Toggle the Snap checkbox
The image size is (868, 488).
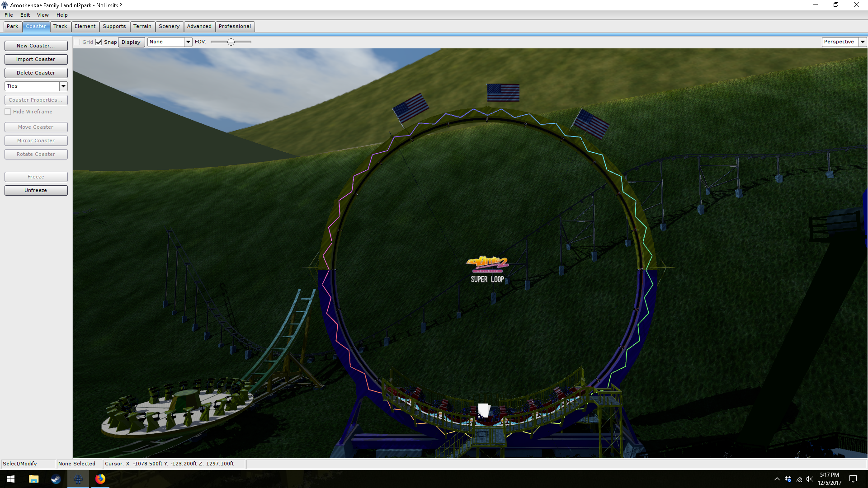(x=99, y=42)
